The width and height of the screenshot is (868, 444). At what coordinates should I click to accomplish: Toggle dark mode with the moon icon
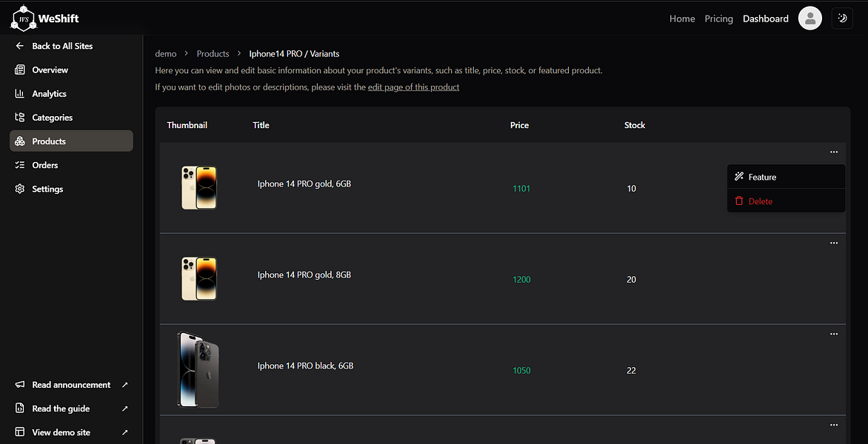pos(842,18)
